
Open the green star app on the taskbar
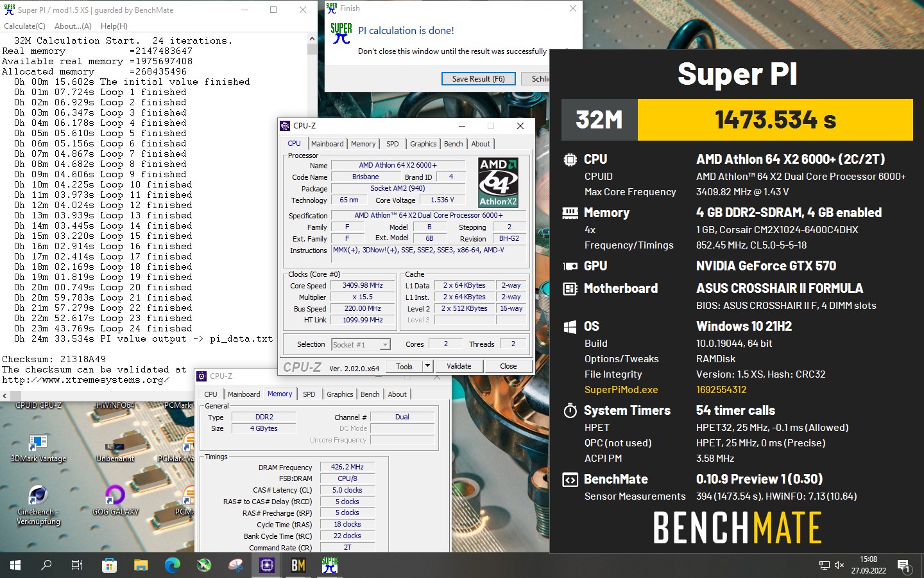[203, 565]
